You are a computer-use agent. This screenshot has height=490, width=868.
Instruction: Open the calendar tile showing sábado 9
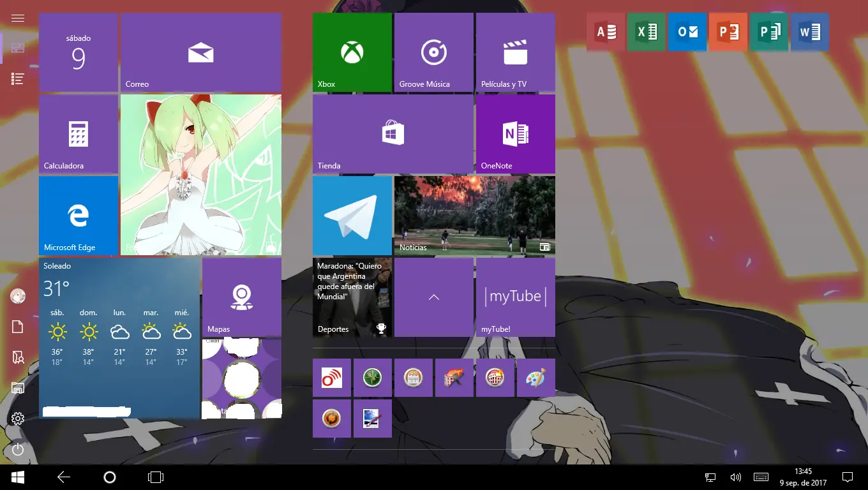click(79, 52)
